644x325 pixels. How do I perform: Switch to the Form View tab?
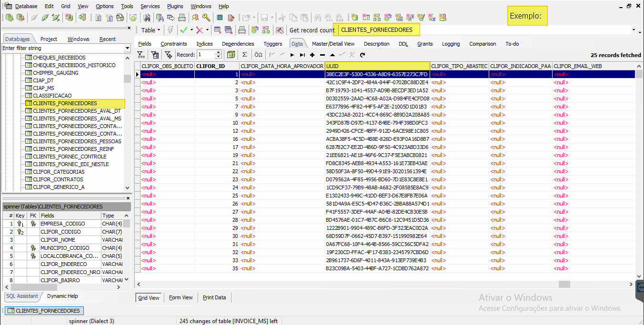coord(181,297)
